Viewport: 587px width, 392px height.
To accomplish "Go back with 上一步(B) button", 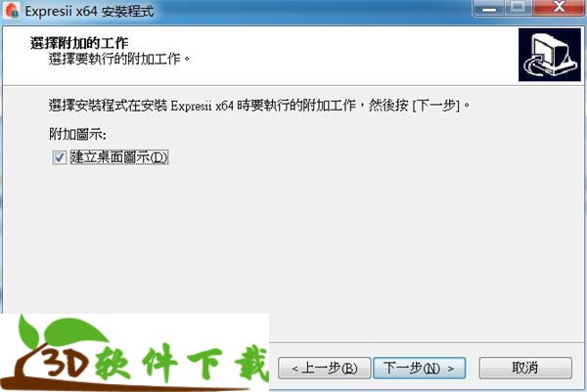I will click(x=324, y=369).
